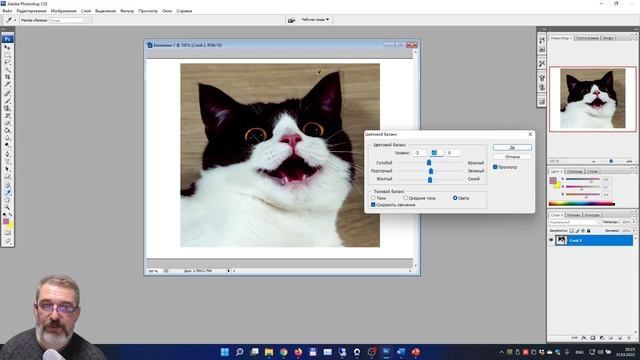Lock all on the layer
The width and height of the screenshot is (640, 360).
coord(589,231)
